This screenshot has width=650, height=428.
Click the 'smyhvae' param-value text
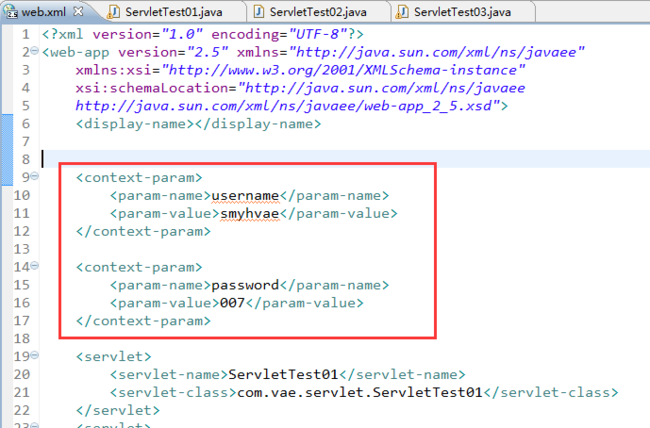(x=250, y=214)
